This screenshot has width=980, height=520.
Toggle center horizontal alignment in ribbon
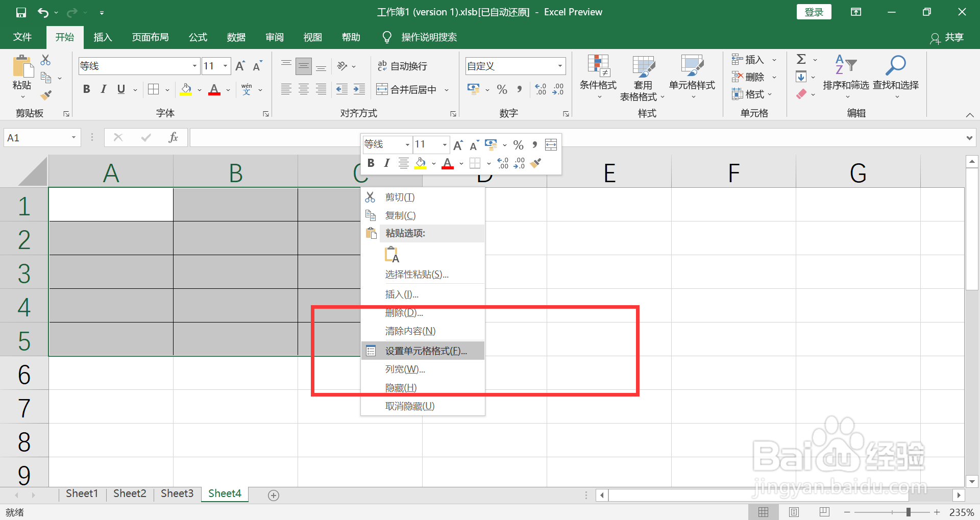[x=304, y=89]
